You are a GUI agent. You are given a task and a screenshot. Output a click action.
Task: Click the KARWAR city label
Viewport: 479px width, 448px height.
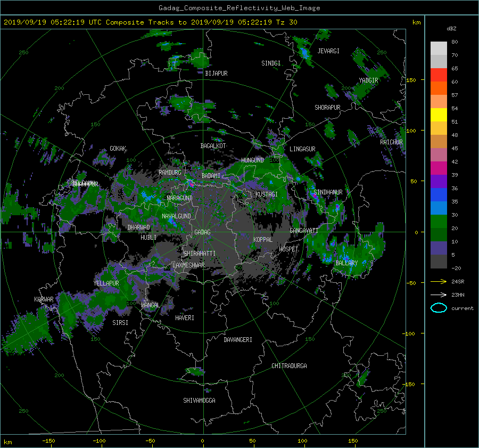[44, 299]
